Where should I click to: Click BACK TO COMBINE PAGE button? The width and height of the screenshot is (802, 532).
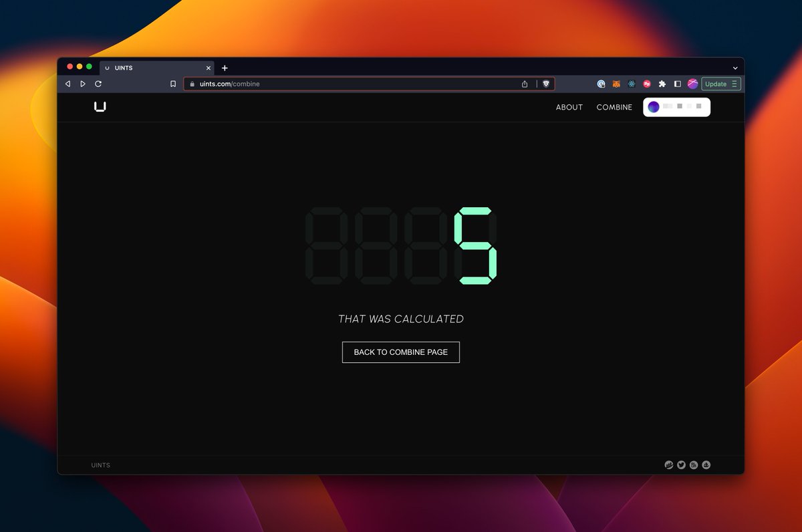tap(401, 352)
